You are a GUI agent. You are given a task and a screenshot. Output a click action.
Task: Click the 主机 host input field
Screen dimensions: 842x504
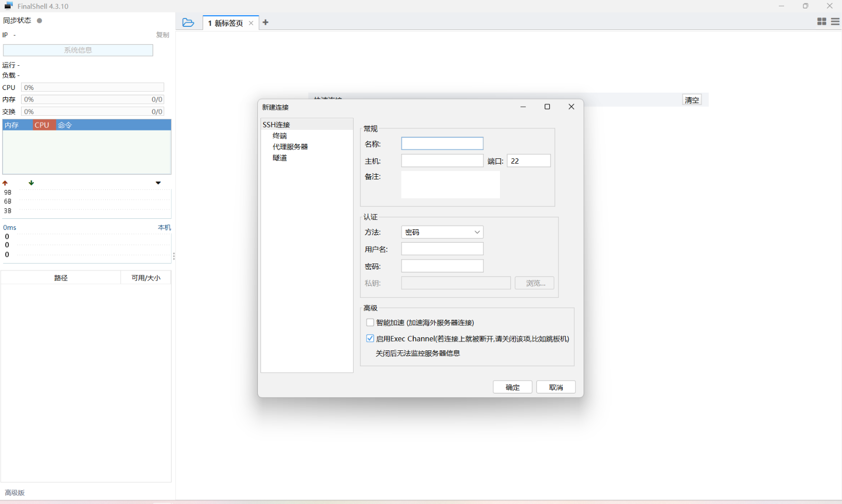442,161
